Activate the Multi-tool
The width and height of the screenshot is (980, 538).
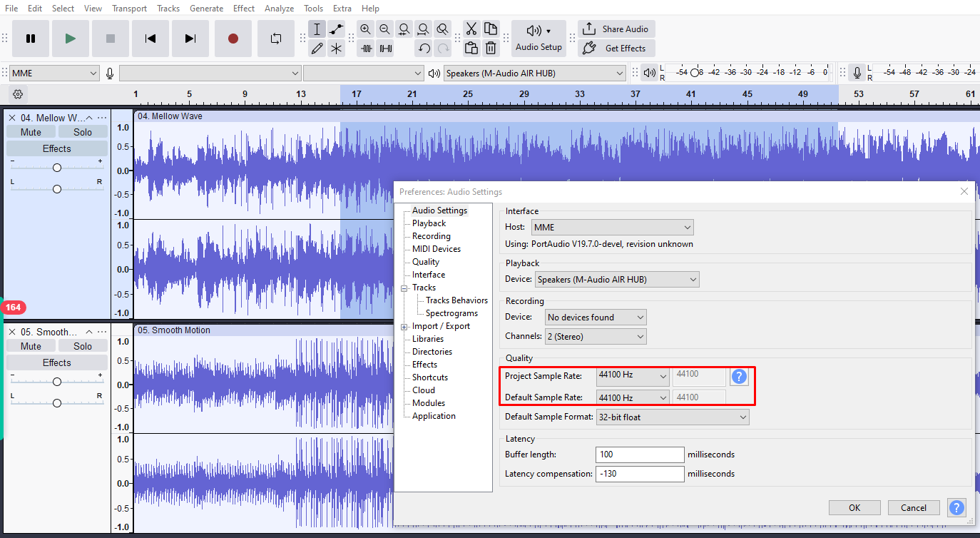(x=336, y=48)
